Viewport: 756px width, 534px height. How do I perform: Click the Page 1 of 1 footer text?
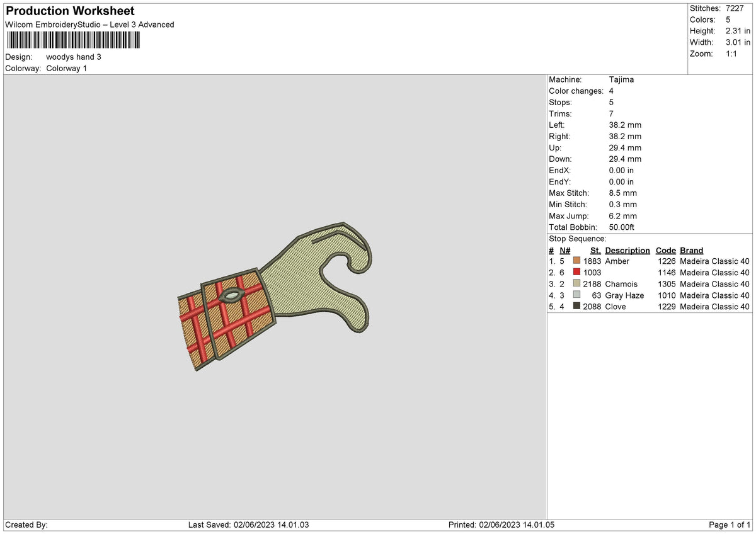point(730,525)
